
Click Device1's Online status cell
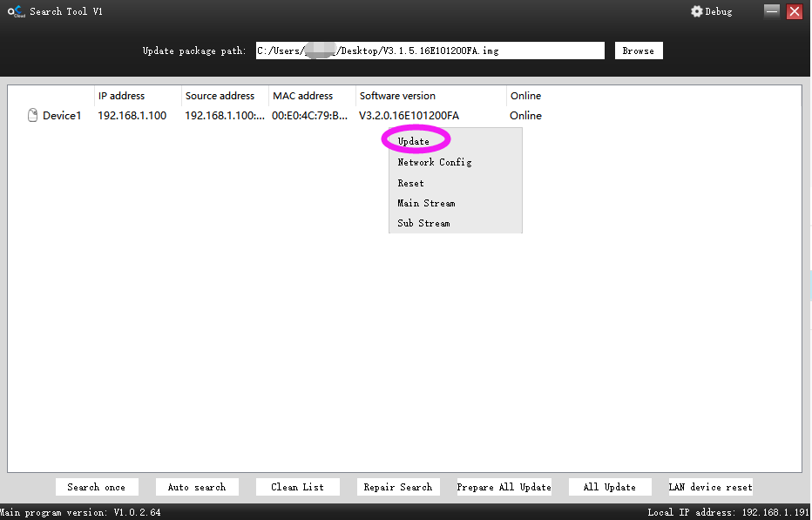pos(525,116)
